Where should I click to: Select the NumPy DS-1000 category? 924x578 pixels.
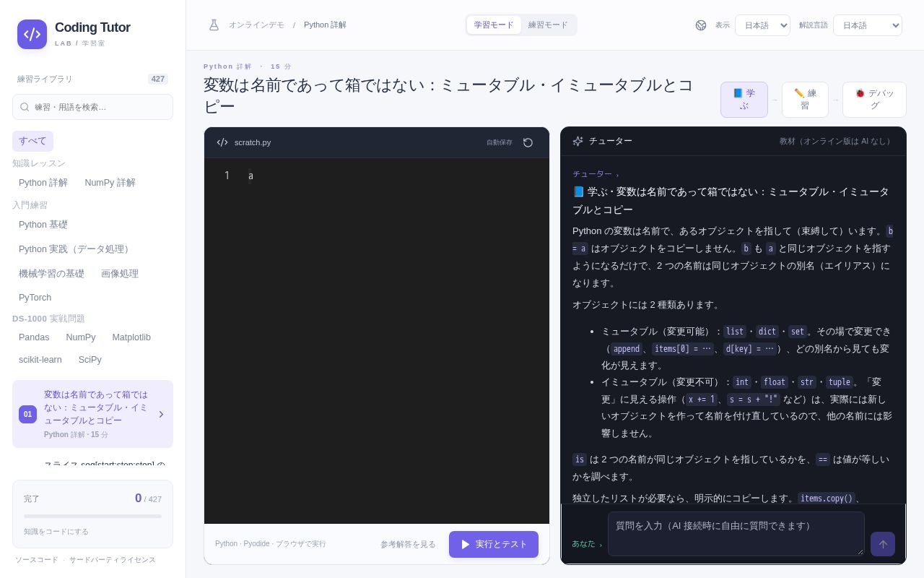pos(81,337)
